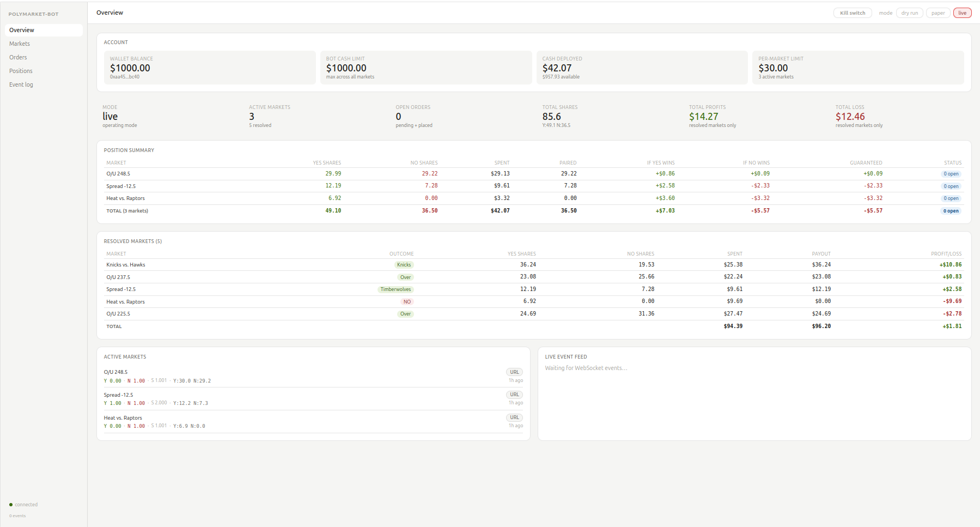The width and height of the screenshot is (980, 527).
Task: Click the '0 open' badge in O/U 248.5 row
Action: tap(951, 174)
